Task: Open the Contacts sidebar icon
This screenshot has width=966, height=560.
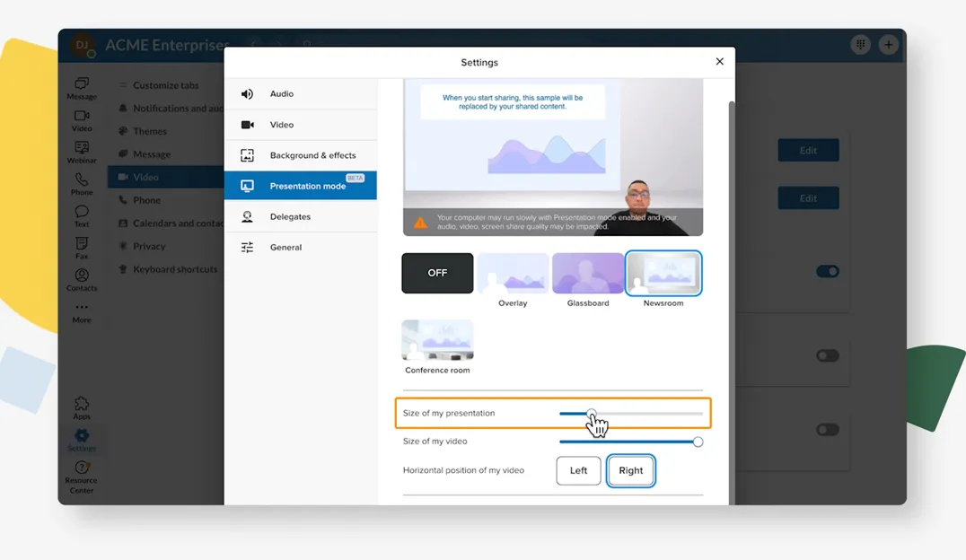Action: click(82, 280)
